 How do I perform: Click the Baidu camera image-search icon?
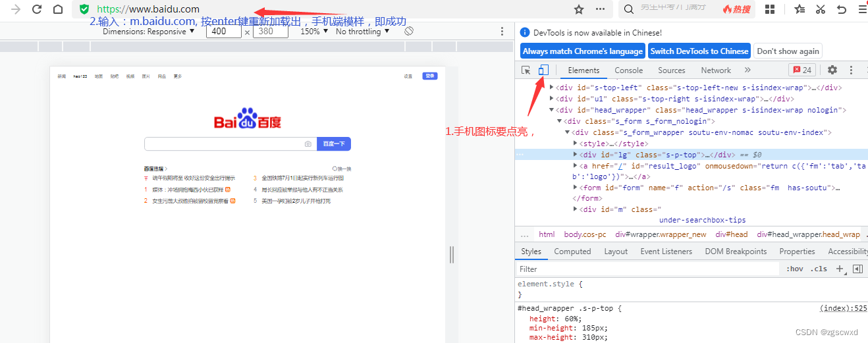[x=308, y=144]
